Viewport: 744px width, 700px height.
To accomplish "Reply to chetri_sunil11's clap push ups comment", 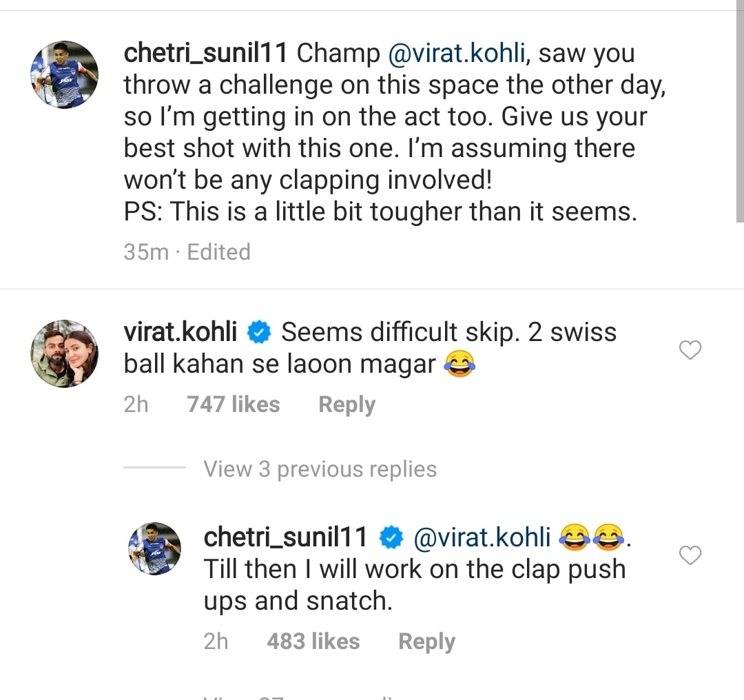I will [426, 641].
